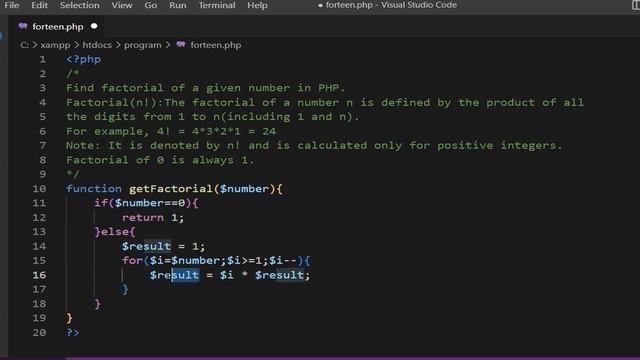Select the forteen.php editor tab
640x360 pixels.
tap(57, 27)
